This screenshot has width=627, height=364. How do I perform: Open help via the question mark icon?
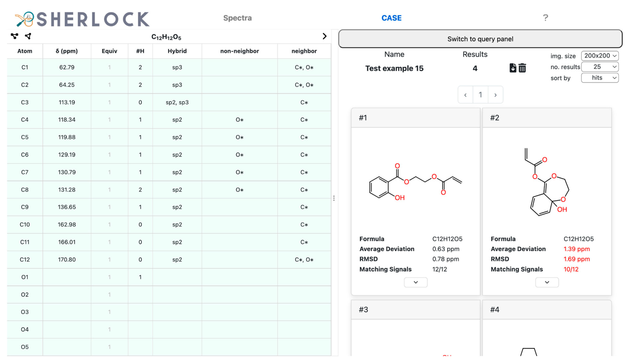tap(545, 18)
